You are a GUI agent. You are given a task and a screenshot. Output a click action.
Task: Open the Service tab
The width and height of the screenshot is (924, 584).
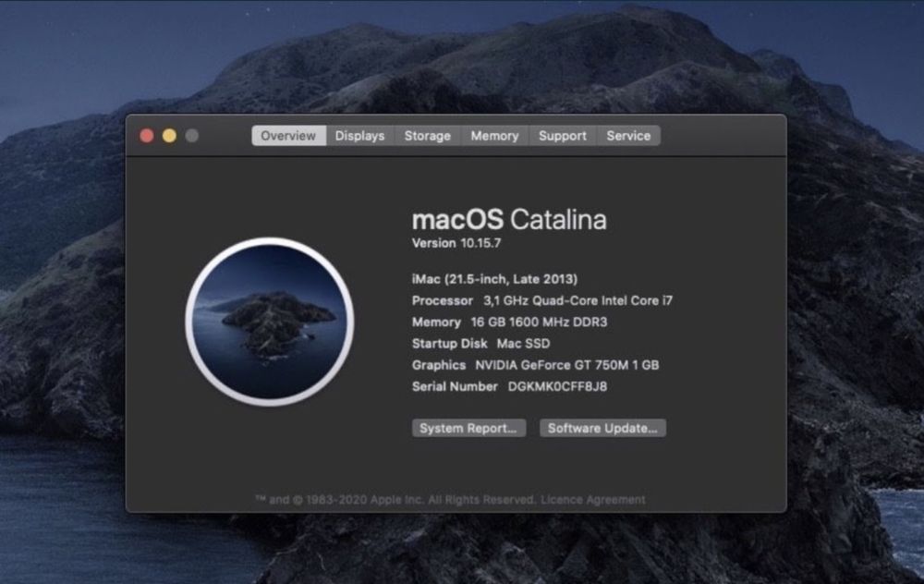pos(628,136)
